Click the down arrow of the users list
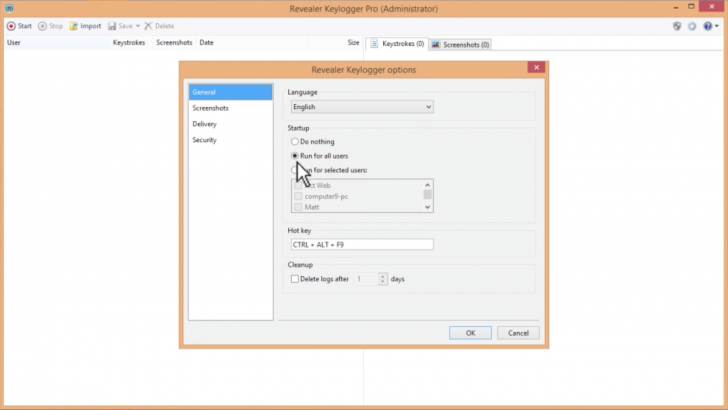Screen dimensions: 728x410 click(x=428, y=207)
